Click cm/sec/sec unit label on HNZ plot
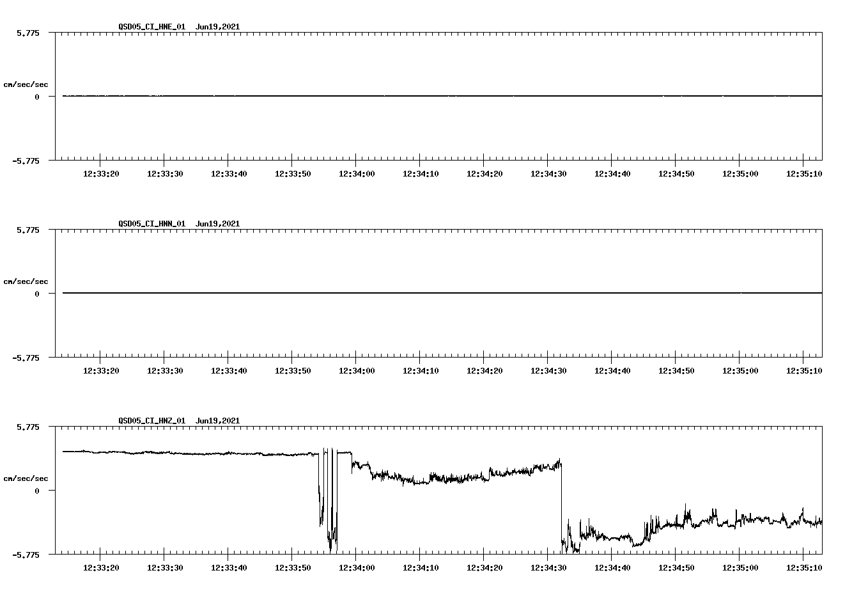This screenshot has width=868, height=591. [26, 478]
